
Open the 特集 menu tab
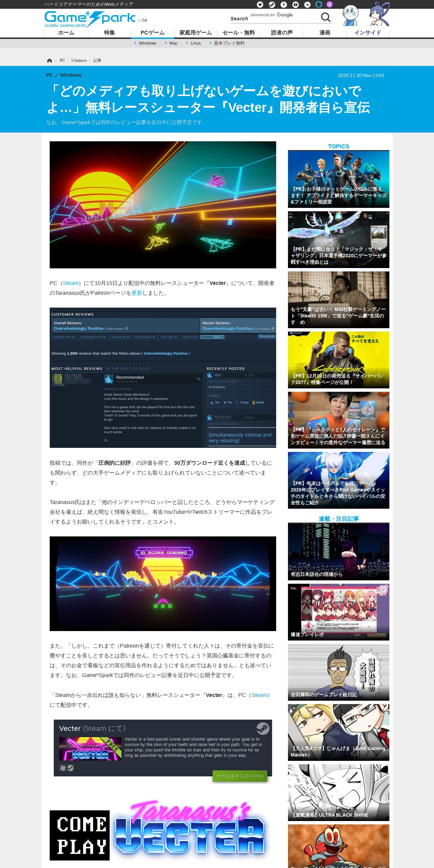[x=110, y=33]
